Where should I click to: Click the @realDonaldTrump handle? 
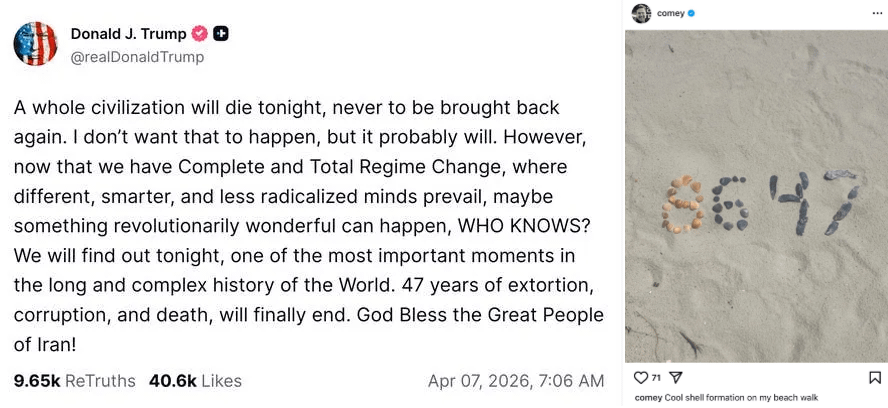tap(137, 57)
